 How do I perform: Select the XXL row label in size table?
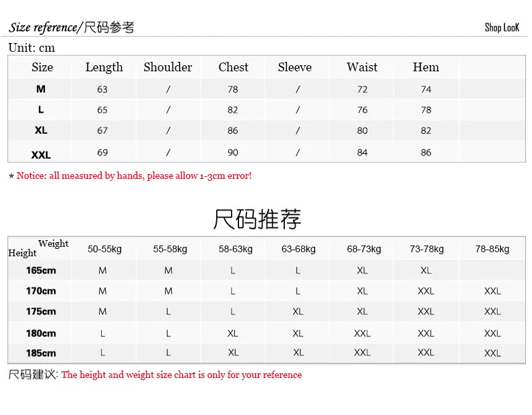tap(41, 155)
